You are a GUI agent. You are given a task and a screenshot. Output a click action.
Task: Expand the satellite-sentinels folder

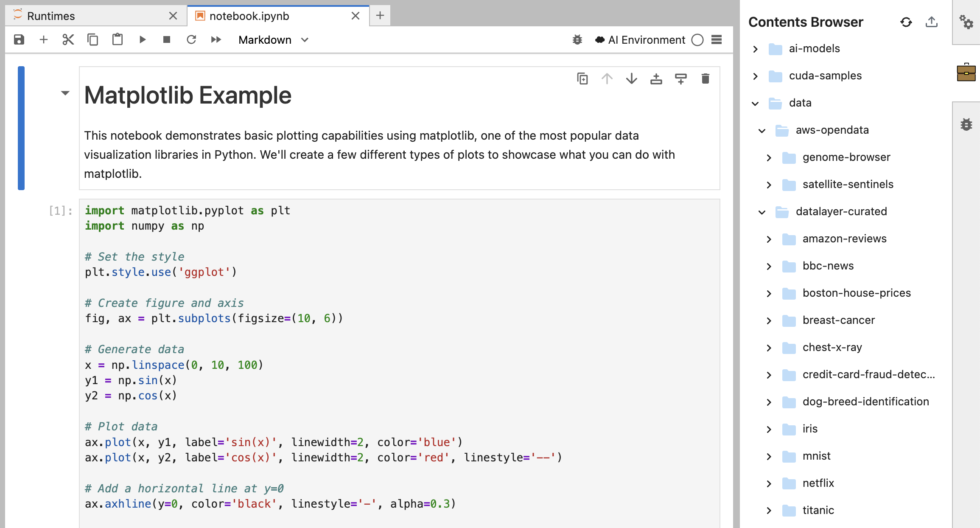[769, 185]
